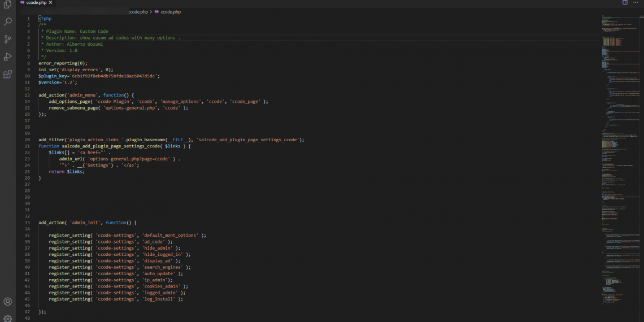Open the Search view in activity bar
The width and height of the screenshot is (644, 322).
point(7,22)
